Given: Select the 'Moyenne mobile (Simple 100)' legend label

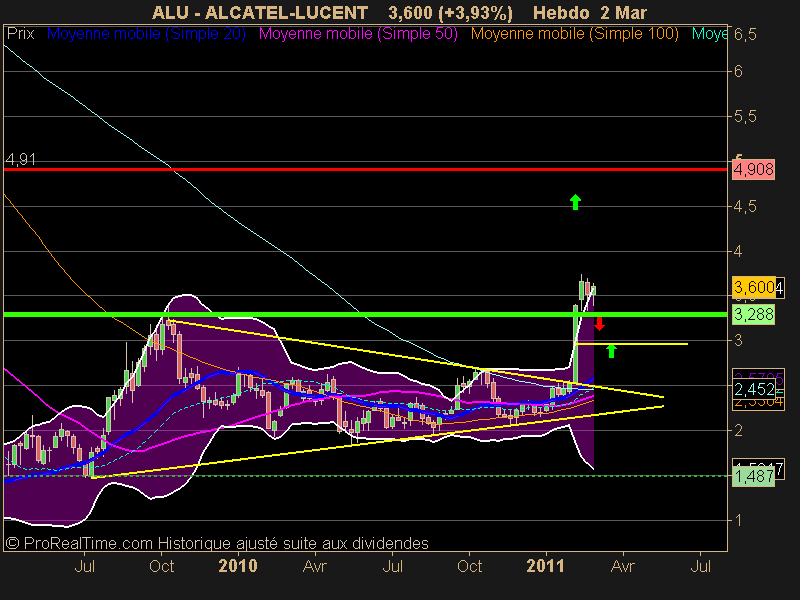Looking at the screenshot, I should (x=574, y=34).
